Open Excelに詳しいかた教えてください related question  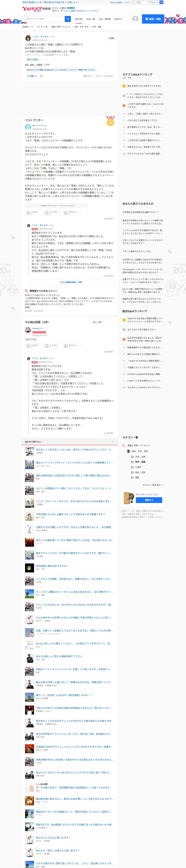(x=74, y=644)
